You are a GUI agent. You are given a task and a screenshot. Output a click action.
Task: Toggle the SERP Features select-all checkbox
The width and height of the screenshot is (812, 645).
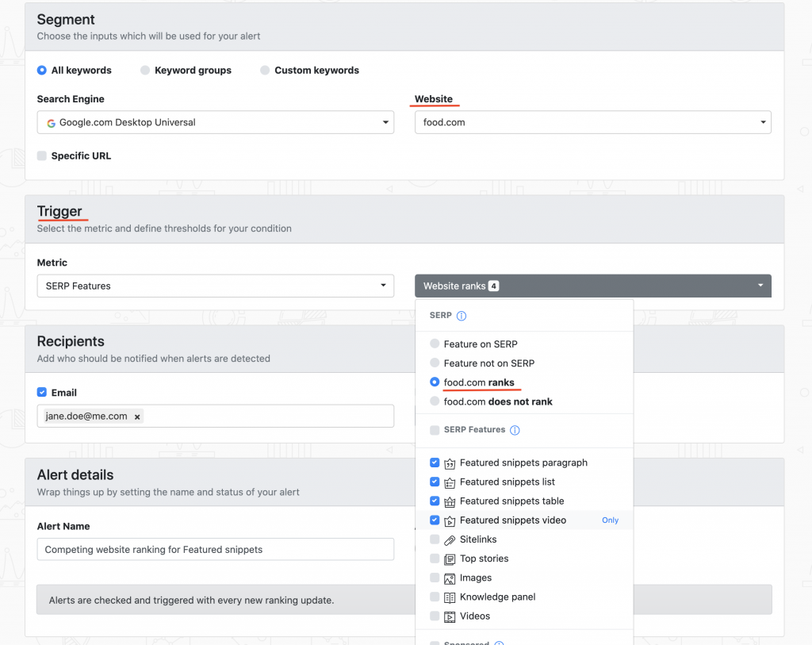[435, 430]
